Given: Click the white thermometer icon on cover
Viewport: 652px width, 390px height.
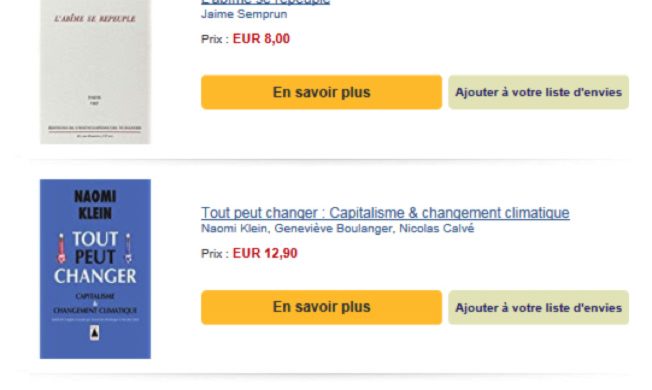Looking at the screenshot, I should 128,248.
